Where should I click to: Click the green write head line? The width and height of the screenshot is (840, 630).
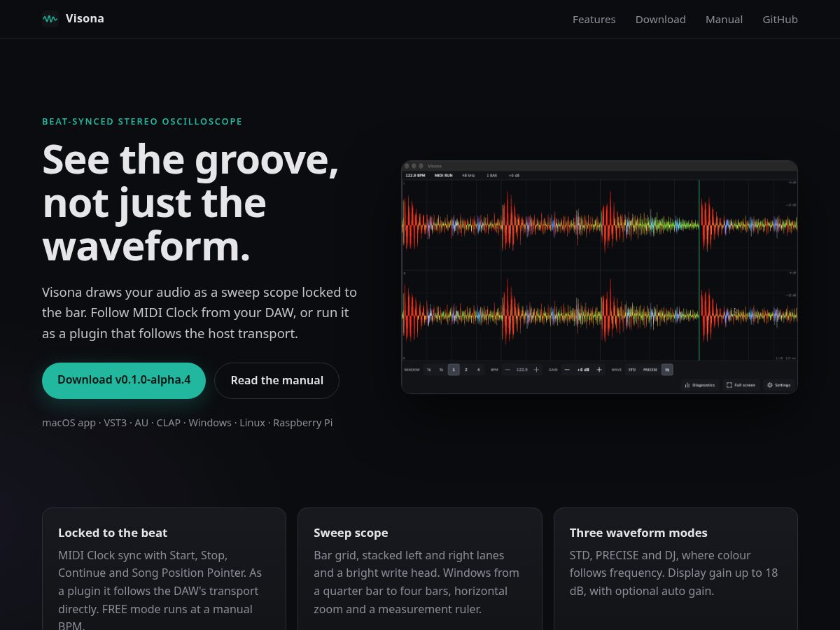699,270
